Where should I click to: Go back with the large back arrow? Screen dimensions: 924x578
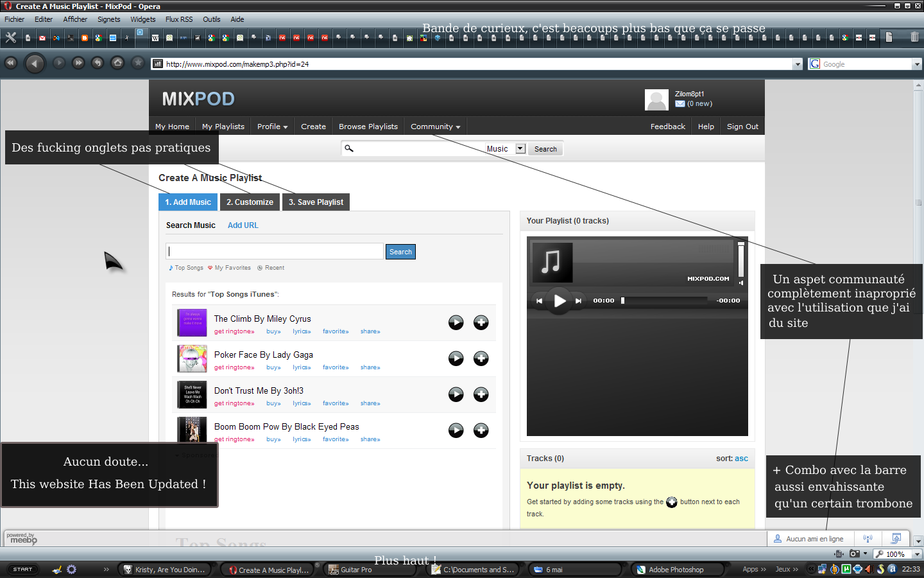click(35, 63)
